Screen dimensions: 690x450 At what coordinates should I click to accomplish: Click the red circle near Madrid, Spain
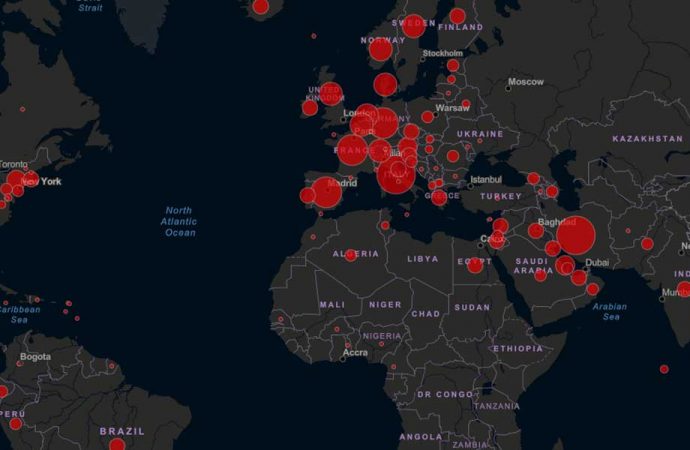click(326, 192)
